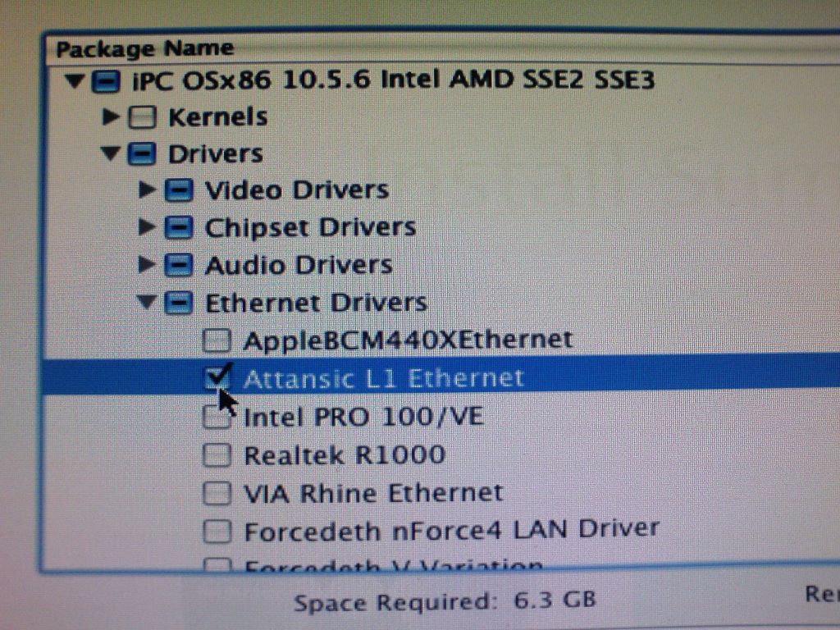
Task: Select the Drivers row label
Action: coord(216,154)
